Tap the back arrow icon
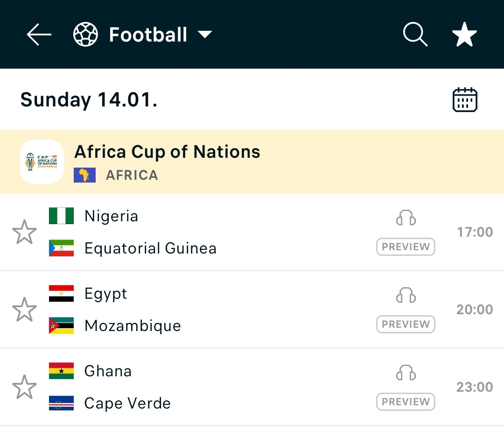 39,35
